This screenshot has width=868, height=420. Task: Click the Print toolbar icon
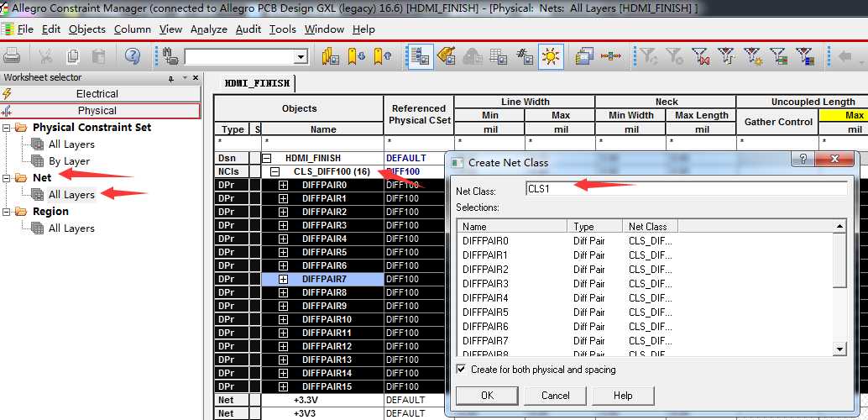tap(13, 56)
